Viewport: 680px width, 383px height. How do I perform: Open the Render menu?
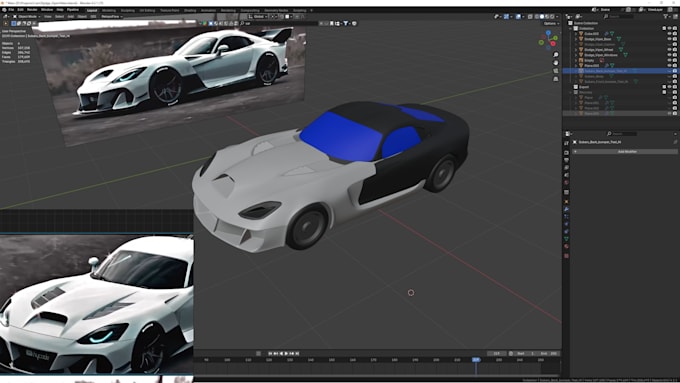32,10
